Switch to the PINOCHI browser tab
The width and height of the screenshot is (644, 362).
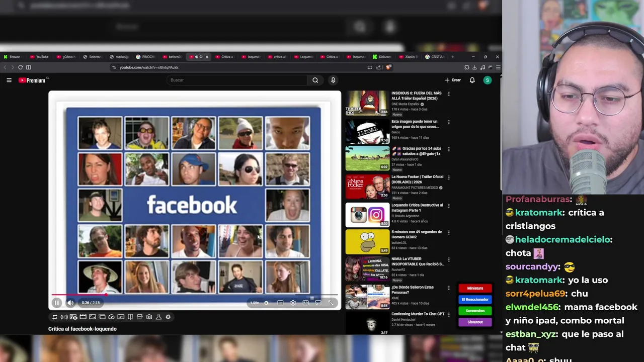[x=146, y=57]
